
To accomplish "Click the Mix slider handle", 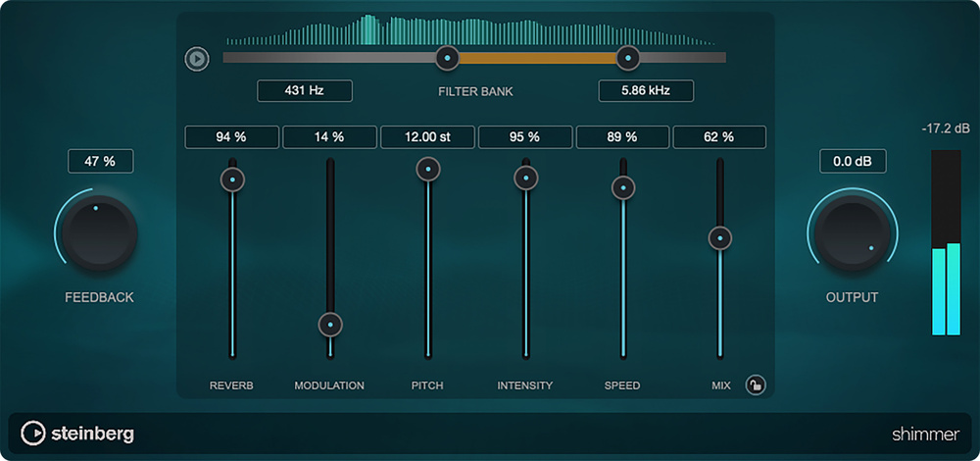I will [720, 237].
